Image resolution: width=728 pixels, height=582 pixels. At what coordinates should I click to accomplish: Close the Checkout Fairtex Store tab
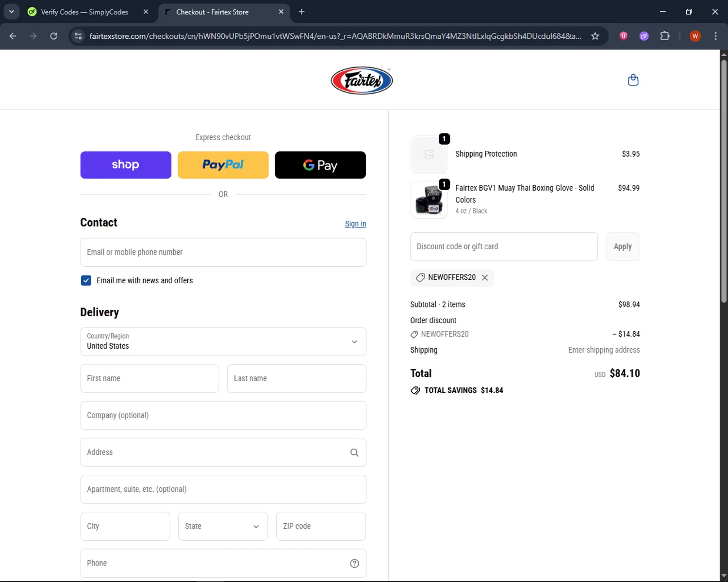[x=281, y=12]
